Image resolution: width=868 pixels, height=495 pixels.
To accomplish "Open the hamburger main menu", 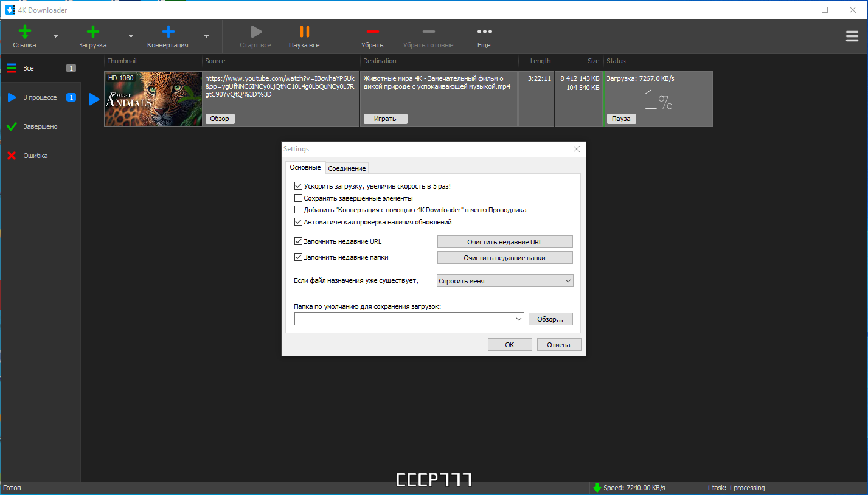I will point(852,36).
